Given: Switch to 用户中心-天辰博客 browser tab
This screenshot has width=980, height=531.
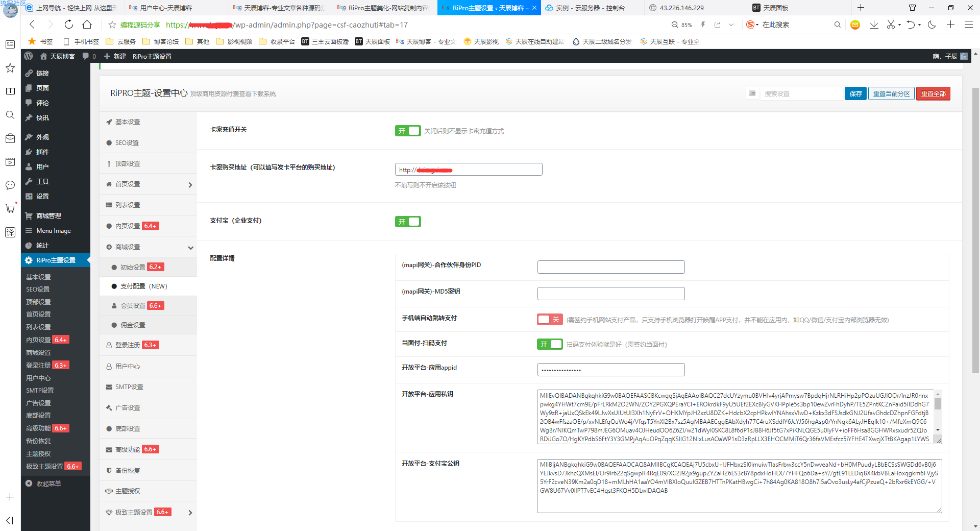Looking at the screenshot, I should (177, 8).
